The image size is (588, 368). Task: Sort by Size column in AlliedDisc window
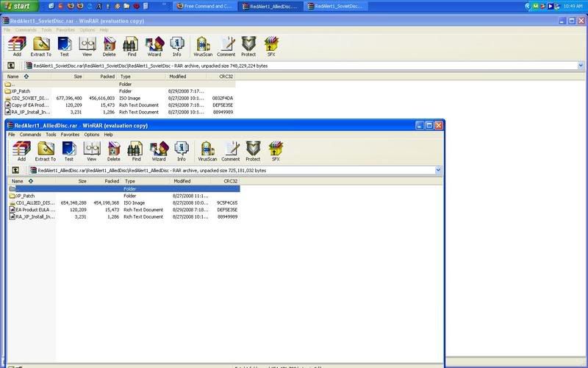pos(72,181)
